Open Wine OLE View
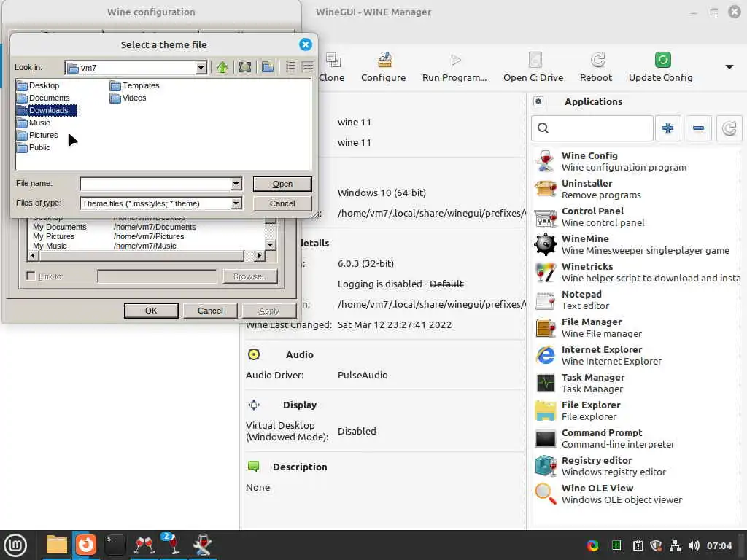Screen dimensions: 747x560 click(x=636, y=494)
